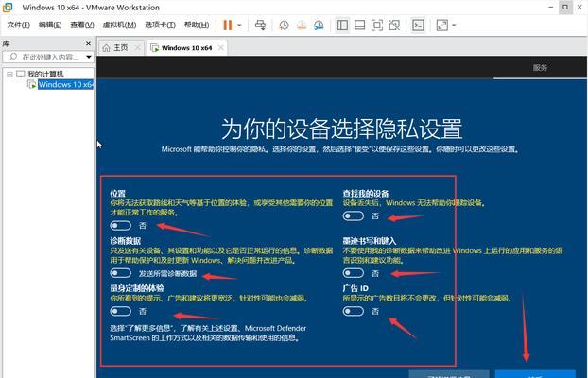Click the heading 为你的设备选择隐私设置
Screen dimensions: 588x378
(x=341, y=129)
